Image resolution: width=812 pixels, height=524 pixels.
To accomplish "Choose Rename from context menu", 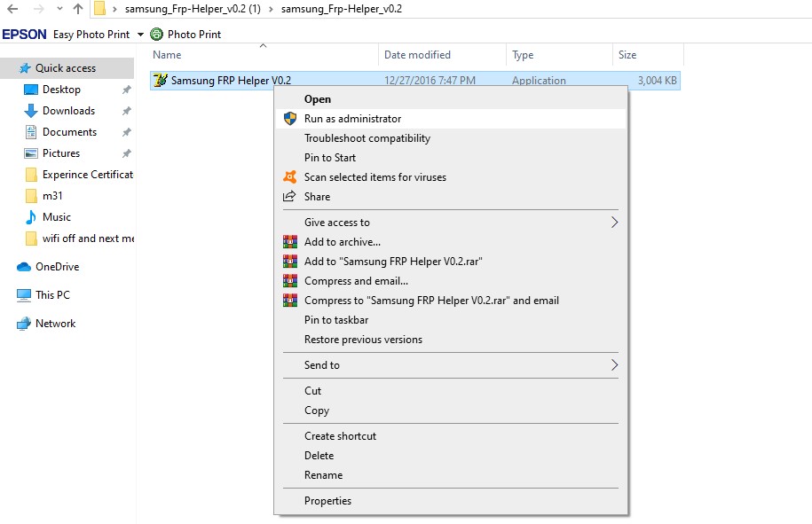I will (x=451, y=475).
